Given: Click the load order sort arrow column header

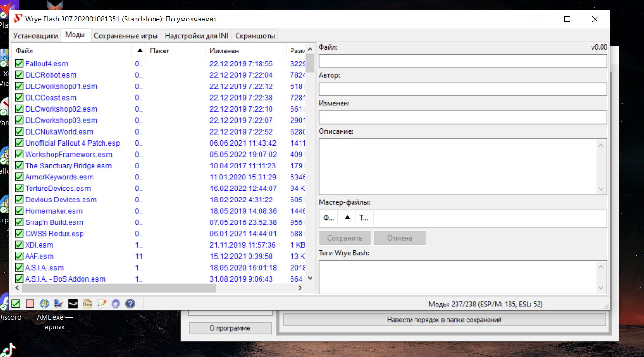Looking at the screenshot, I should 139,50.
